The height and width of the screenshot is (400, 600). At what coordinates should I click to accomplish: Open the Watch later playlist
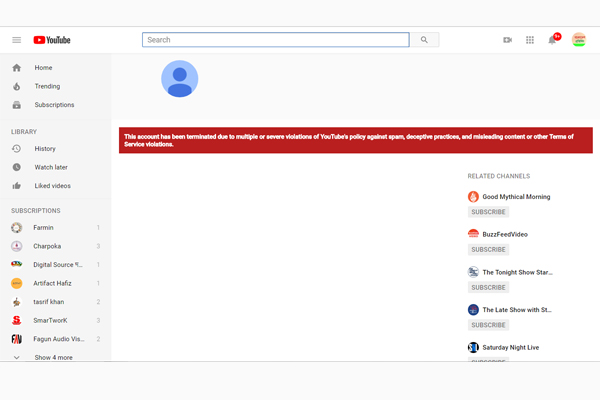click(x=51, y=167)
